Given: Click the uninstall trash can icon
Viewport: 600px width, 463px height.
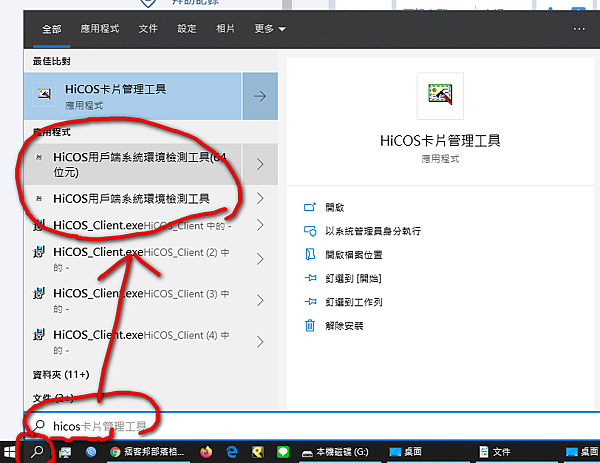Looking at the screenshot, I should pyautogui.click(x=310, y=325).
